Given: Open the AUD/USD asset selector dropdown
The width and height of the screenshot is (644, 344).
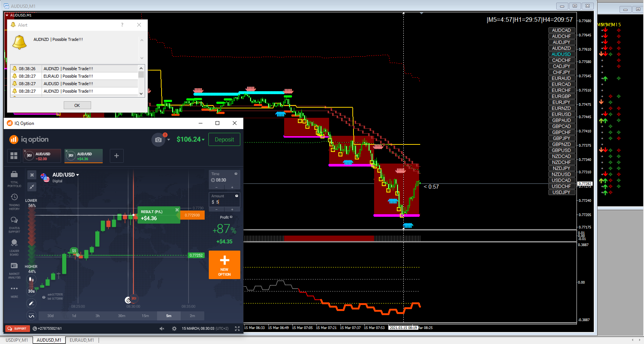Looking at the screenshot, I should pyautogui.click(x=66, y=175).
